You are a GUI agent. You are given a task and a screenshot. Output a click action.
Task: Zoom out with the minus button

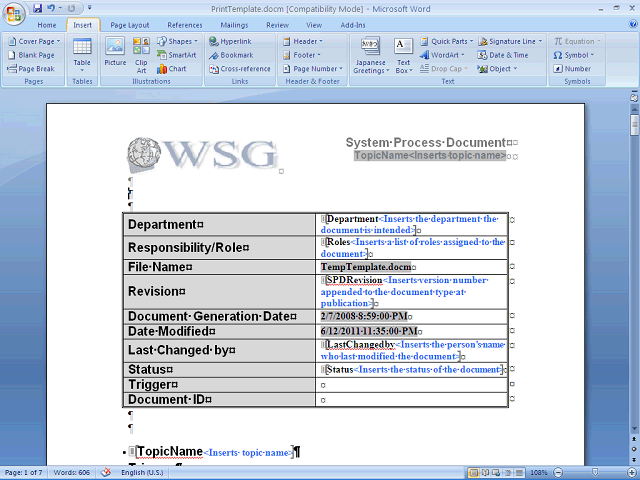coord(558,473)
